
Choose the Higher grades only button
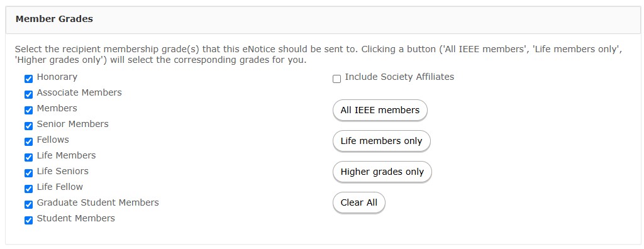pyautogui.click(x=382, y=172)
